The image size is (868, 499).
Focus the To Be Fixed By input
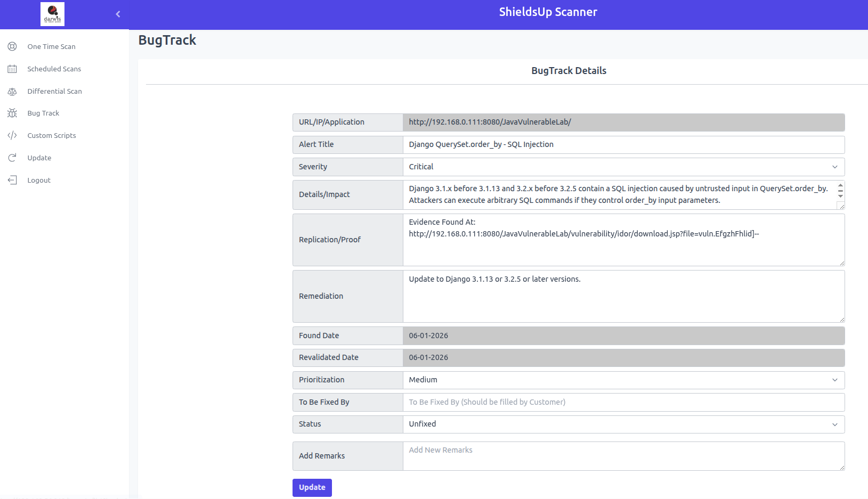pyautogui.click(x=623, y=402)
